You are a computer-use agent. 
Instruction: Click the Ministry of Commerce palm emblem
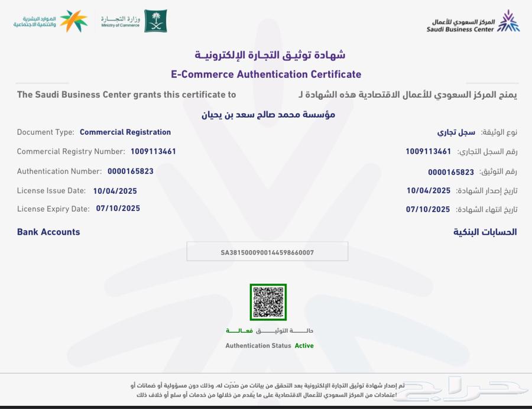pos(155,21)
